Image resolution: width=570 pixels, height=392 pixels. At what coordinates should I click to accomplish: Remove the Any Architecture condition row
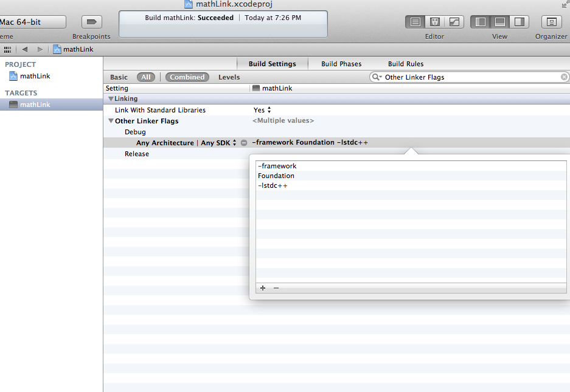[244, 143]
